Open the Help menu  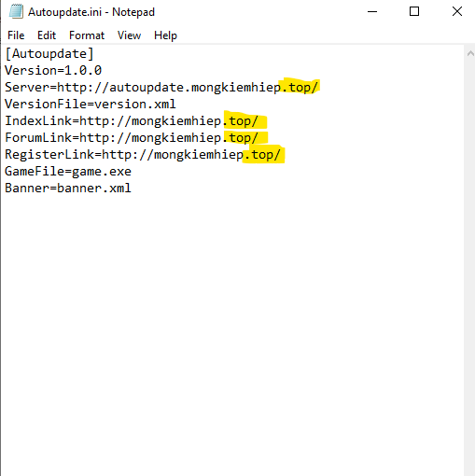[165, 35]
